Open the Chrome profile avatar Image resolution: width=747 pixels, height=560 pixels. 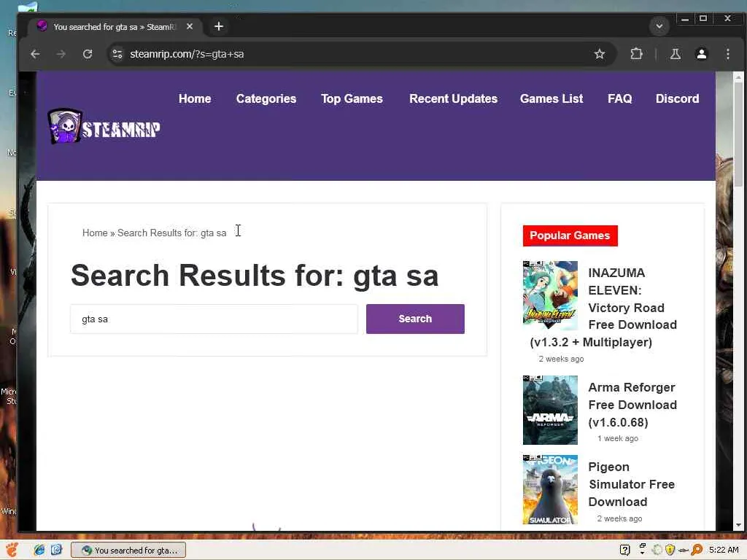coord(701,54)
